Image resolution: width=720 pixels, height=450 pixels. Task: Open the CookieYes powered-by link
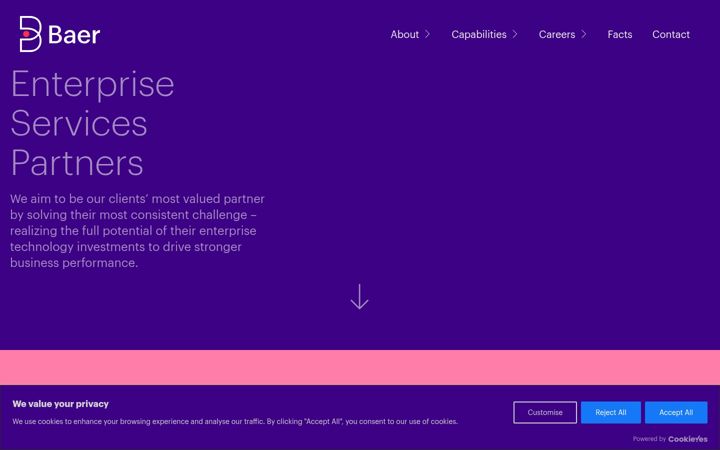(688, 439)
